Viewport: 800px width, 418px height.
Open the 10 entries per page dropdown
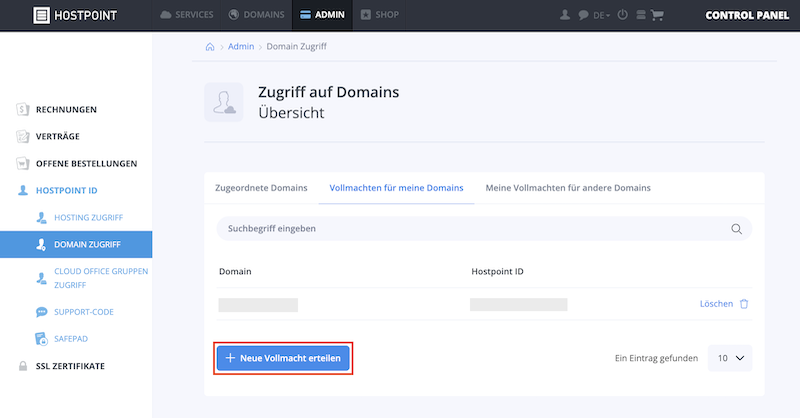pyautogui.click(x=730, y=358)
